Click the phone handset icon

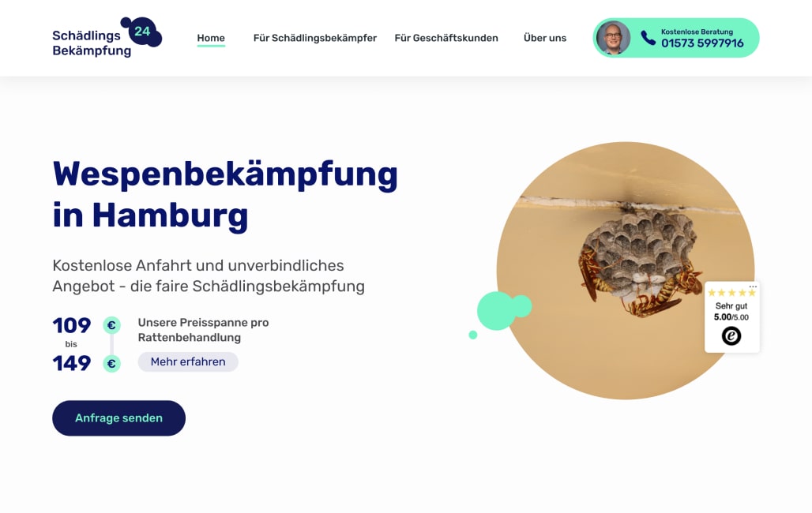(648, 38)
